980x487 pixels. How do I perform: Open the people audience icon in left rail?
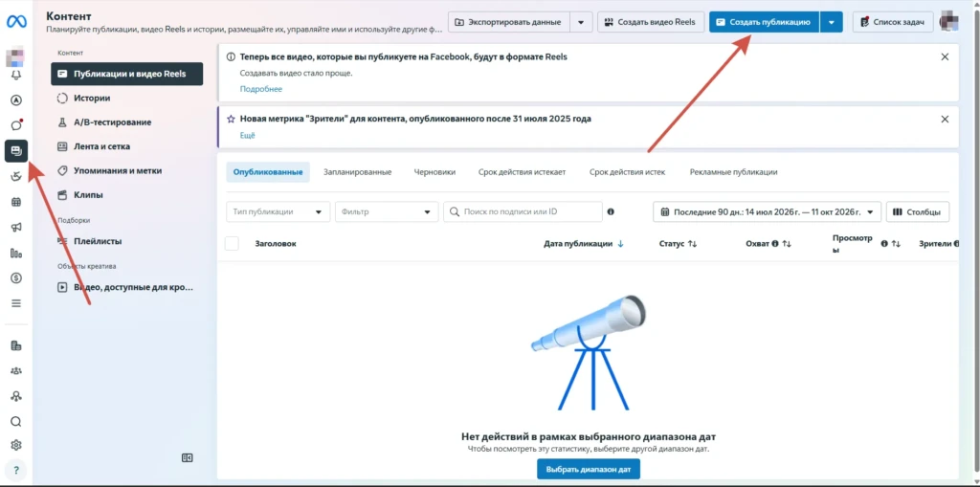click(x=16, y=370)
